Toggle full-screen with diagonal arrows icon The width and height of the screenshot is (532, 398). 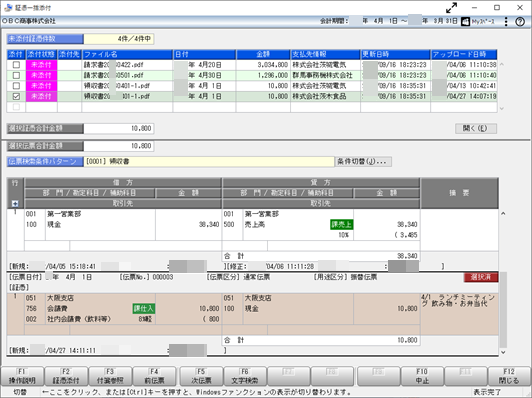(452, 7)
